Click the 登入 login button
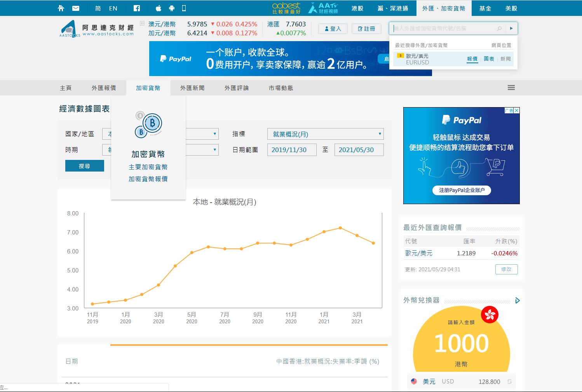582x392 pixels. click(x=333, y=29)
